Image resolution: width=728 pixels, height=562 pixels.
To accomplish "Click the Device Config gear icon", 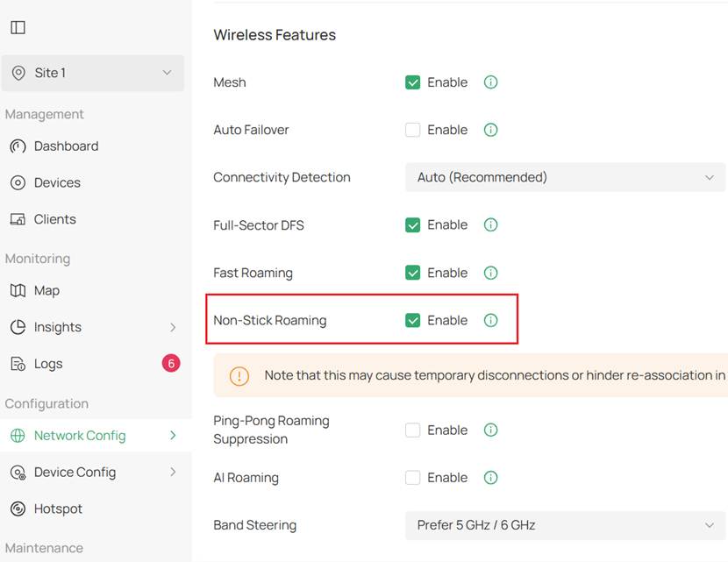I will tap(18, 473).
